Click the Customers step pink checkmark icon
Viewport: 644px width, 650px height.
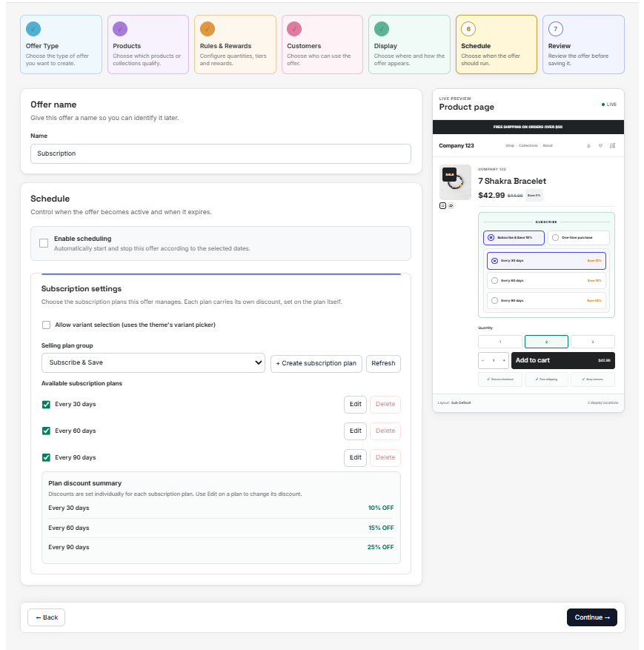pyautogui.click(x=294, y=29)
